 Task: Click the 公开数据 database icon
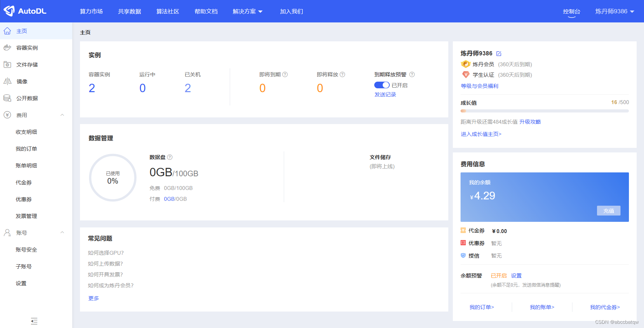coord(7,98)
